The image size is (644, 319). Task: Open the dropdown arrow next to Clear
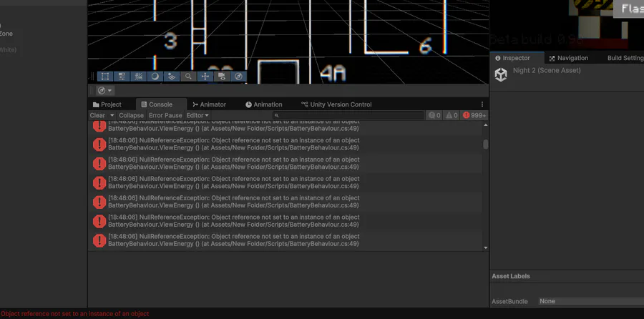112,115
